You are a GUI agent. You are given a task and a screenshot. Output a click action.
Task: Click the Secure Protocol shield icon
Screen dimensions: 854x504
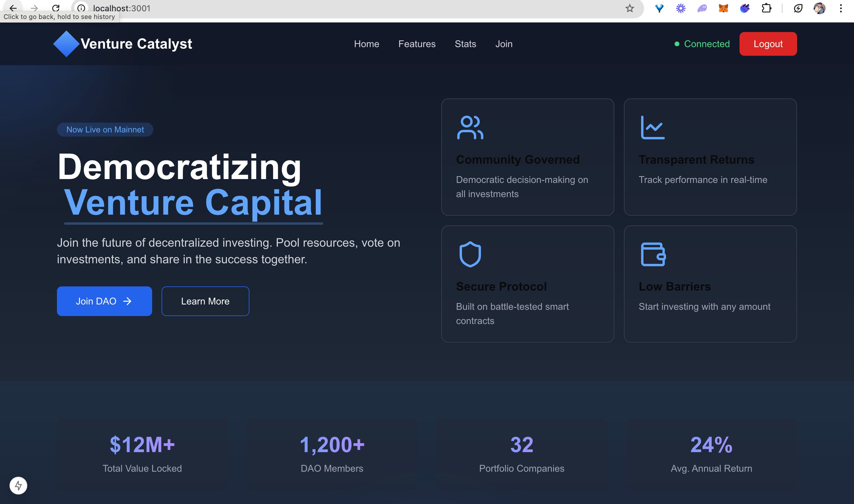click(470, 254)
